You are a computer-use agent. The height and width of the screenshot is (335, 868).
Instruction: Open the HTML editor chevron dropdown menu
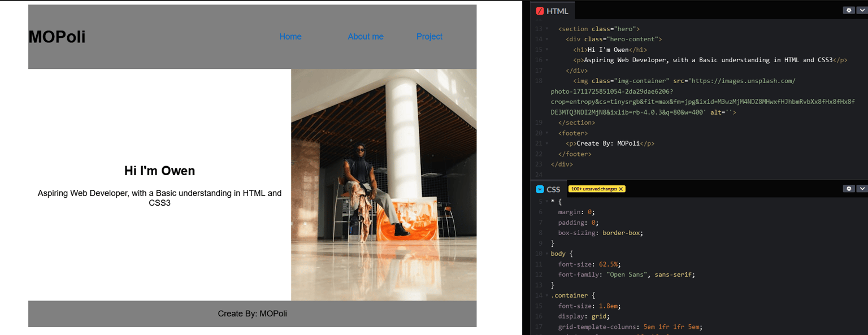click(862, 10)
